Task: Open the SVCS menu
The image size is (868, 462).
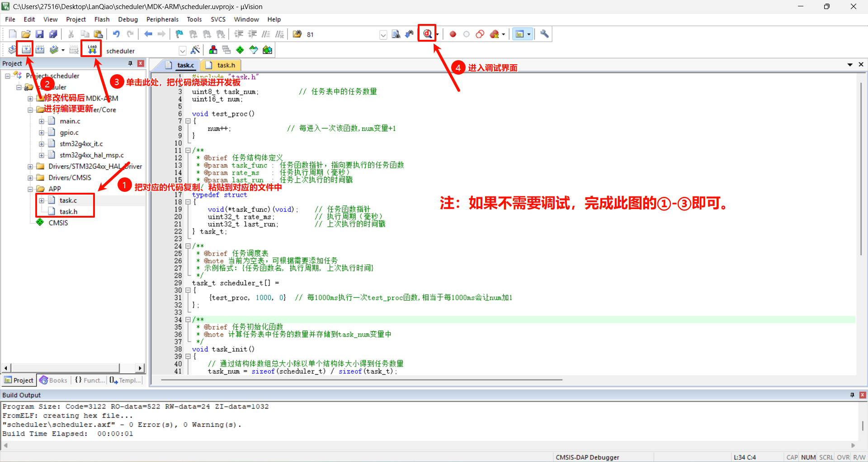Action: [218, 19]
